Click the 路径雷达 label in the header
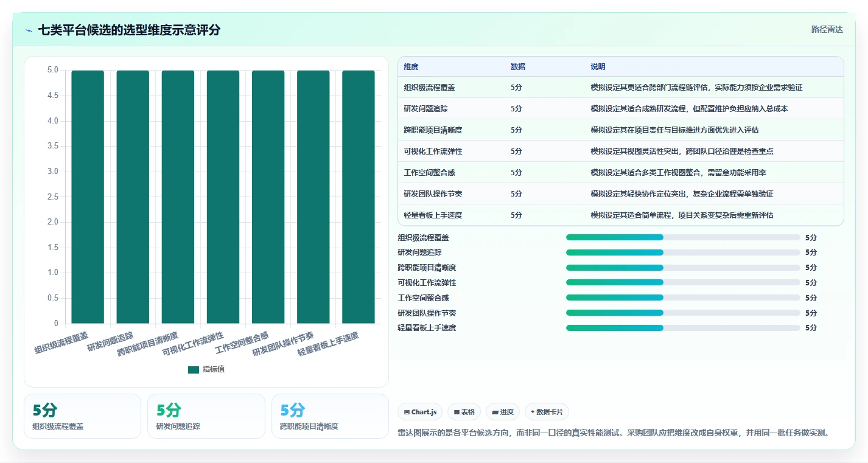 coord(827,29)
